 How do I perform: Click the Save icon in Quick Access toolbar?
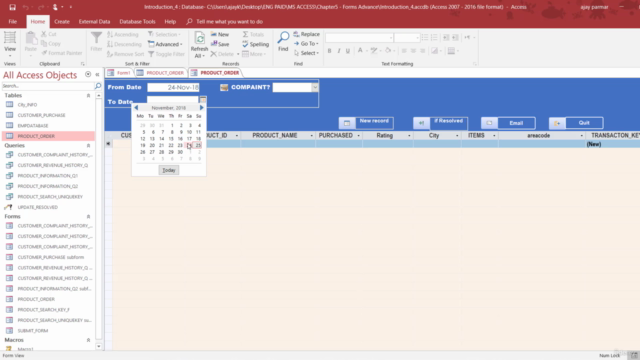point(12,7)
